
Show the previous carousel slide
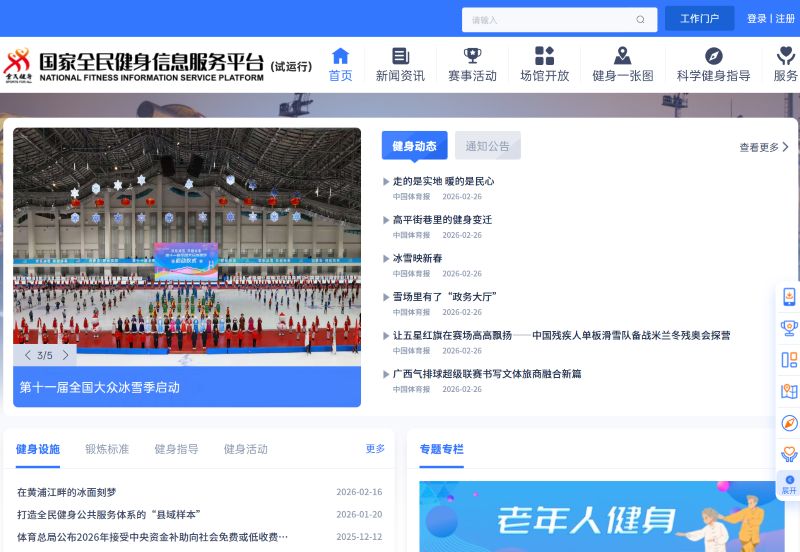(28, 355)
